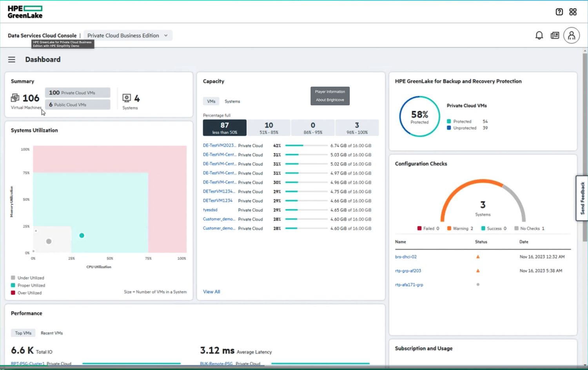Open the DETestVM1234 link at 4.66 GiB
Image resolution: width=588 pixels, height=370 pixels.
tap(218, 200)
